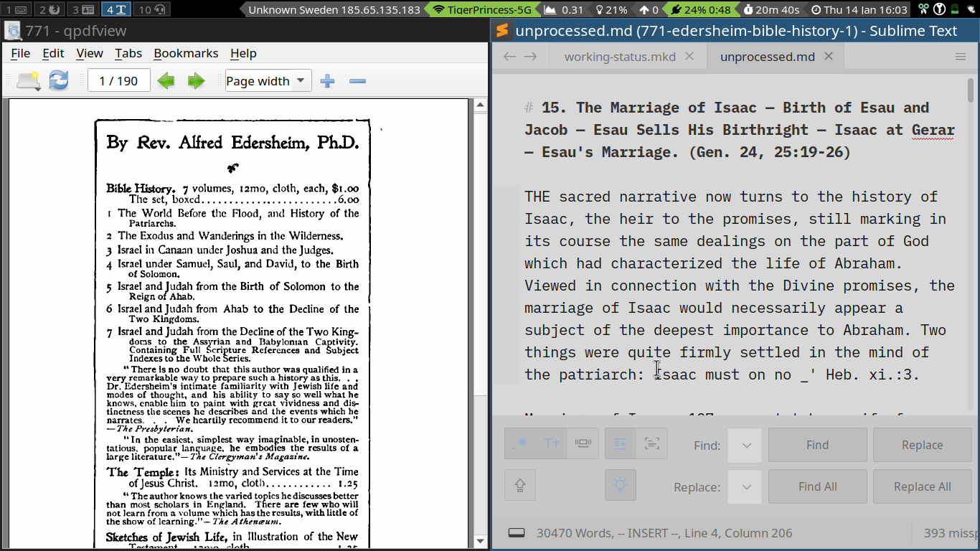Close the working-status.mkd tab
The width and height of the screenshot is (980, 551).
(x=689, y=56)
